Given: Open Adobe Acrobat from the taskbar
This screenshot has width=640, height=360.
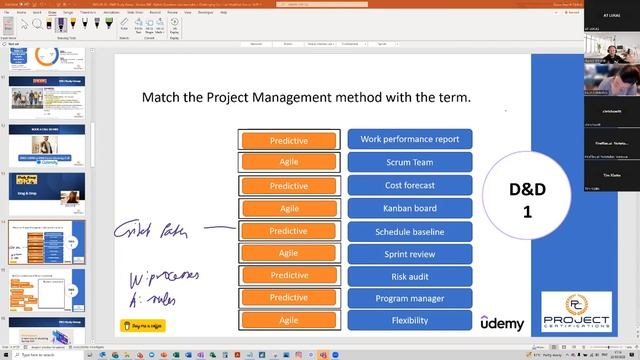Looking at the screenshot, I should 237,355.
